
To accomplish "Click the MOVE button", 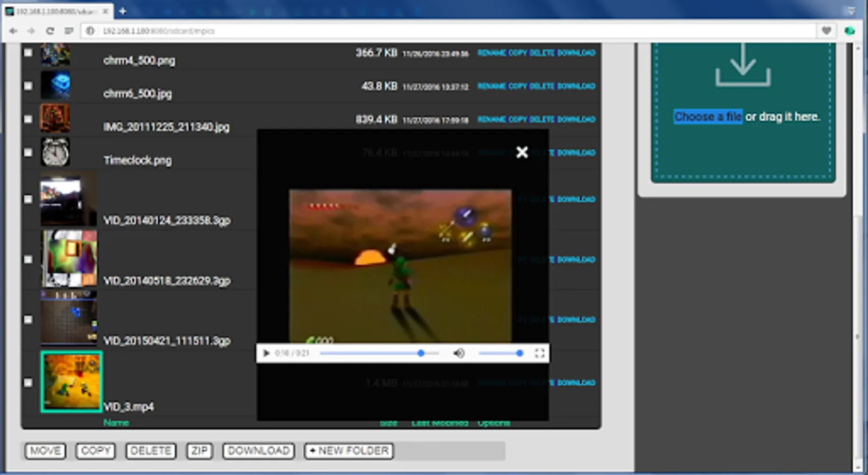I will tap(45, 451).
